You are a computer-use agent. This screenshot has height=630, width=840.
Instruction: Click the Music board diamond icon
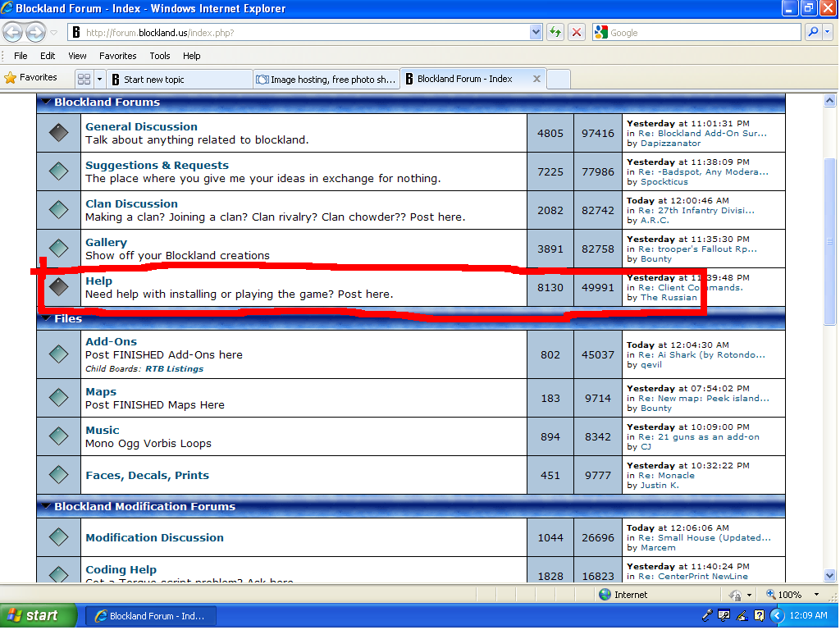(58, 436)
